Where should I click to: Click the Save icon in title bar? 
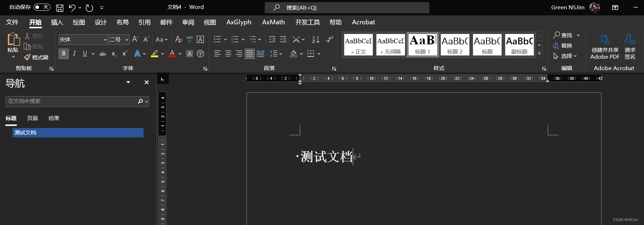pyautogui.click(x=60, y=8)
